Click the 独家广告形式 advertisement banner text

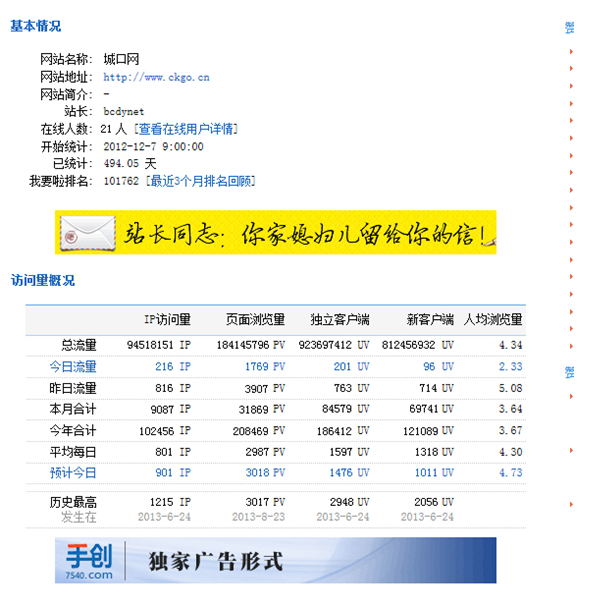click(215, 561)
